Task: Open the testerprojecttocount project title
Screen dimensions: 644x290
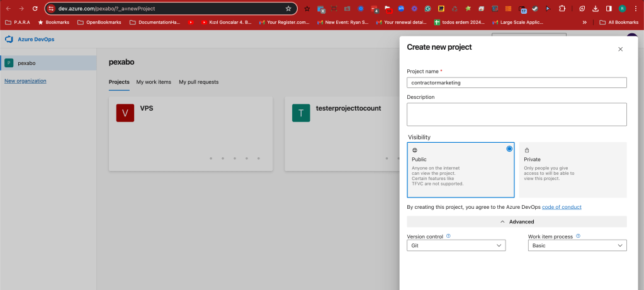Action: [348, 108]
